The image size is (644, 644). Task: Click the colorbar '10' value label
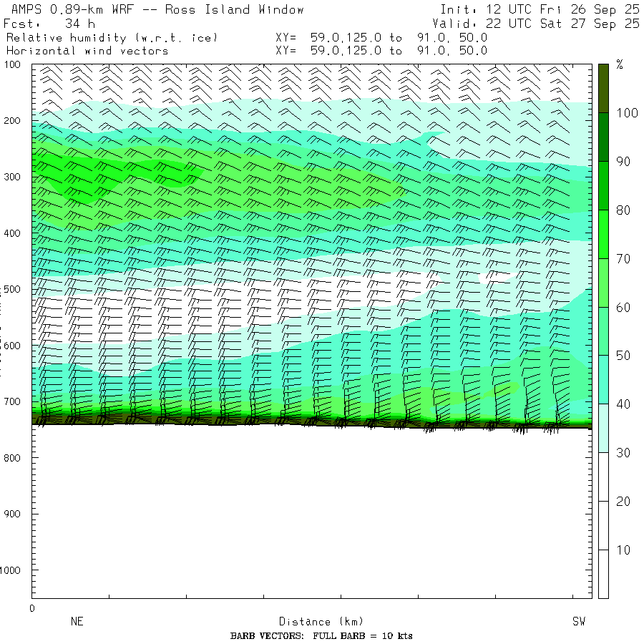(623, 550)
